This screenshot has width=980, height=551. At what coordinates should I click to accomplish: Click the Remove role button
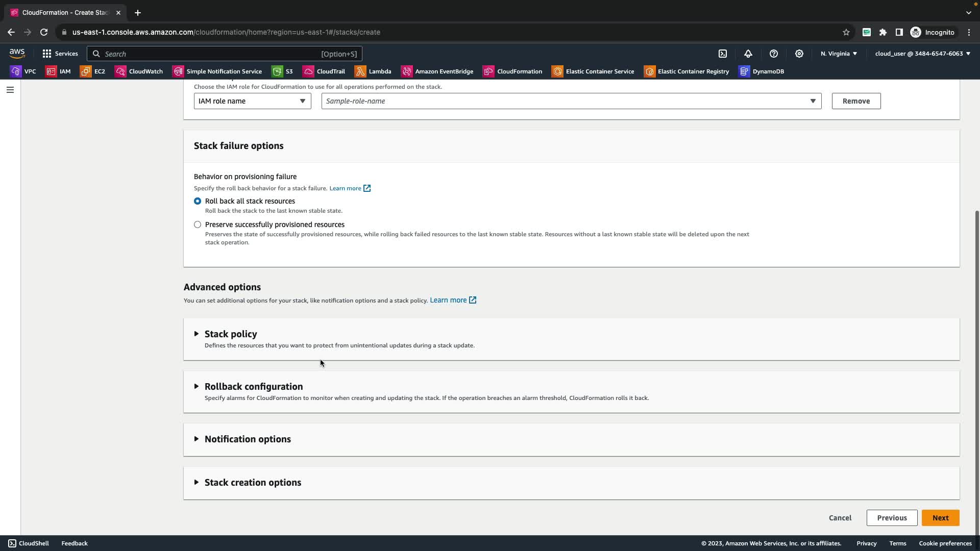[856, 101]
